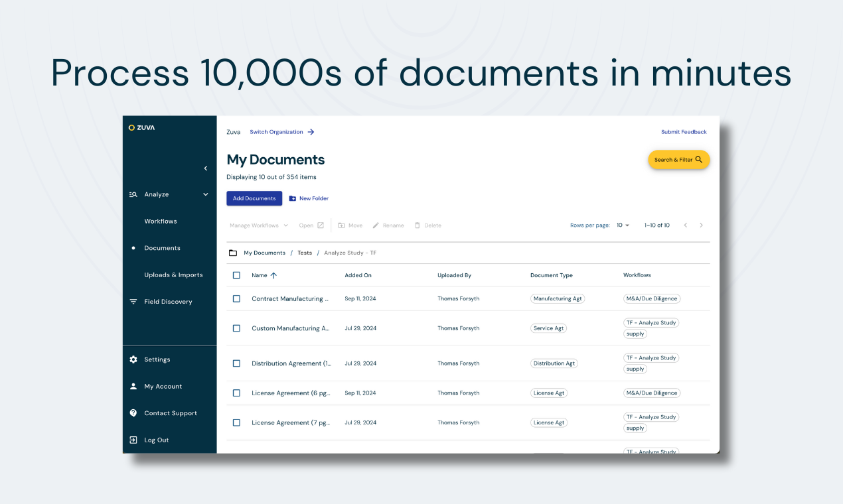The width and height of the screenshot is (843, 504).
Task: Click the Field Discovery filter icon
Action: pos(133,302)
